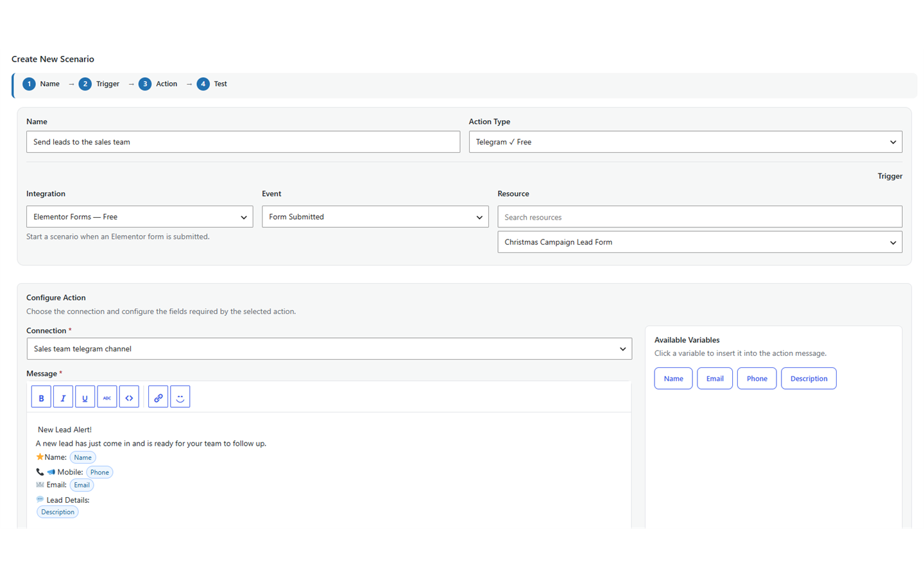Click the telephone emoji before Mobile
The width and height of the screenshot is (924, 578).
pos(40,471)
